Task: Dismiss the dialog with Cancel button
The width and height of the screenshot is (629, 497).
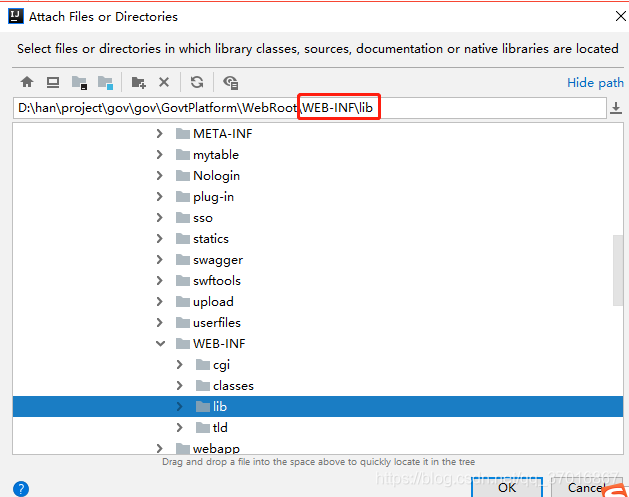Action: click(x=586, y=487)
